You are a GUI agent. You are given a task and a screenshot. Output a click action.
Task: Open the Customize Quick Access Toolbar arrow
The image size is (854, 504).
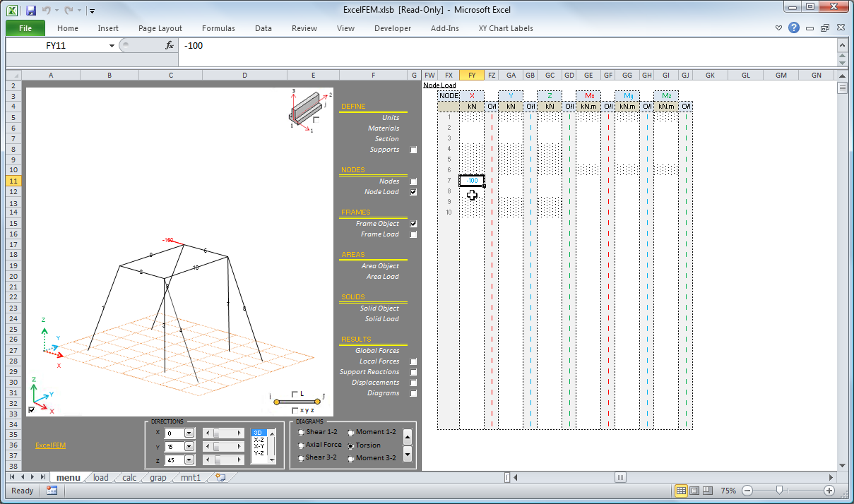point(93,11)
